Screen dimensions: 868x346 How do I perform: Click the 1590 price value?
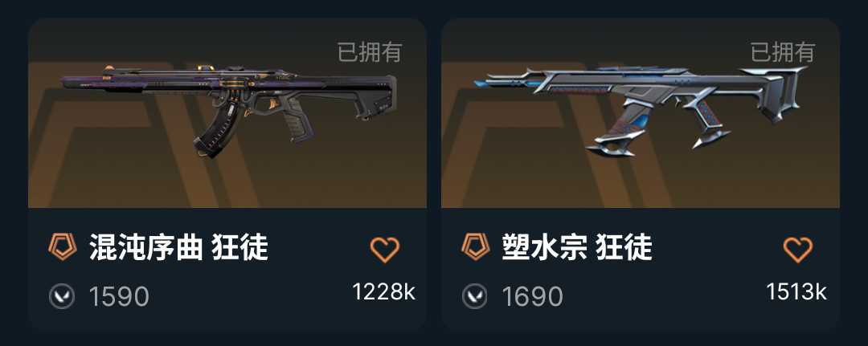(x=119, y=297)
